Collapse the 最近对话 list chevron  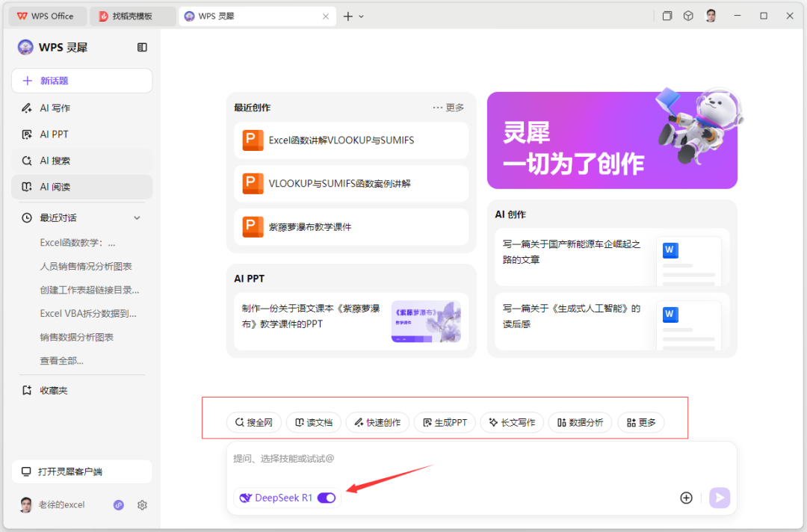pyautogui.click(x=137, y=217)
